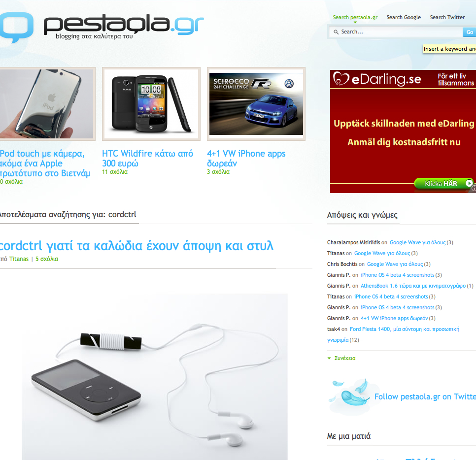Open the Scirocco VW thumbnail image
Screen dimensions: 476x460
[256, 104]
